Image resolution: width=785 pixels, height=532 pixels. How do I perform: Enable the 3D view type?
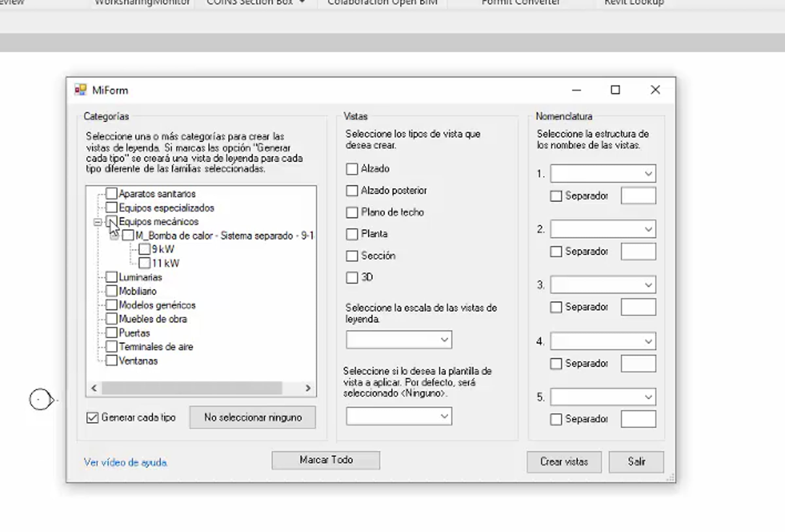pos(352,278)
